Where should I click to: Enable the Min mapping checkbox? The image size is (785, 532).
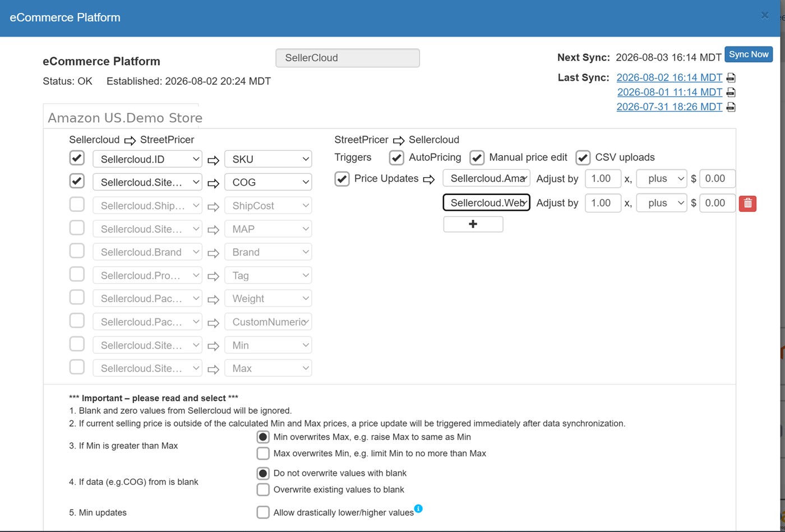pos(77,344)
